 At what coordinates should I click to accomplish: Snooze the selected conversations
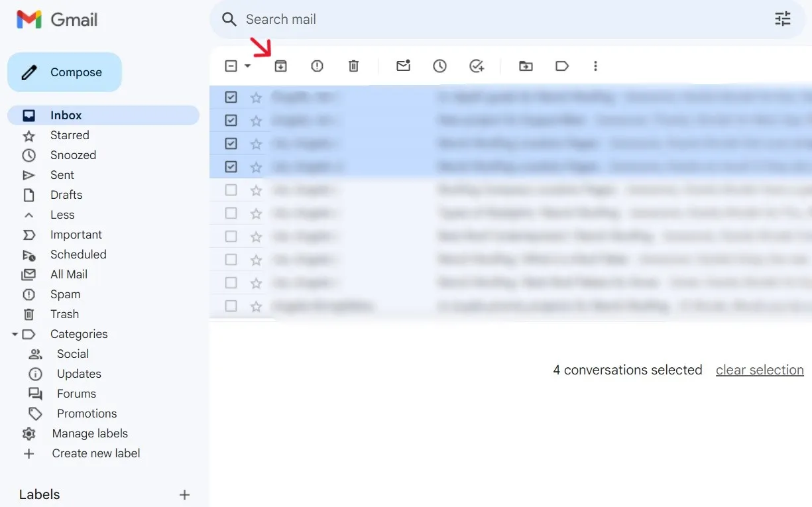click(439, 66)
